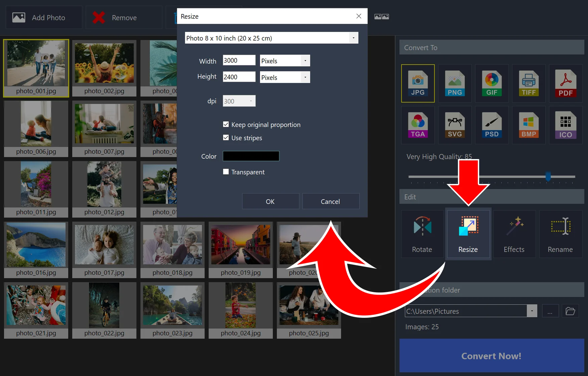588x376 pixels.
Task: Open the Effects edit tool
Action: (514, 234)
